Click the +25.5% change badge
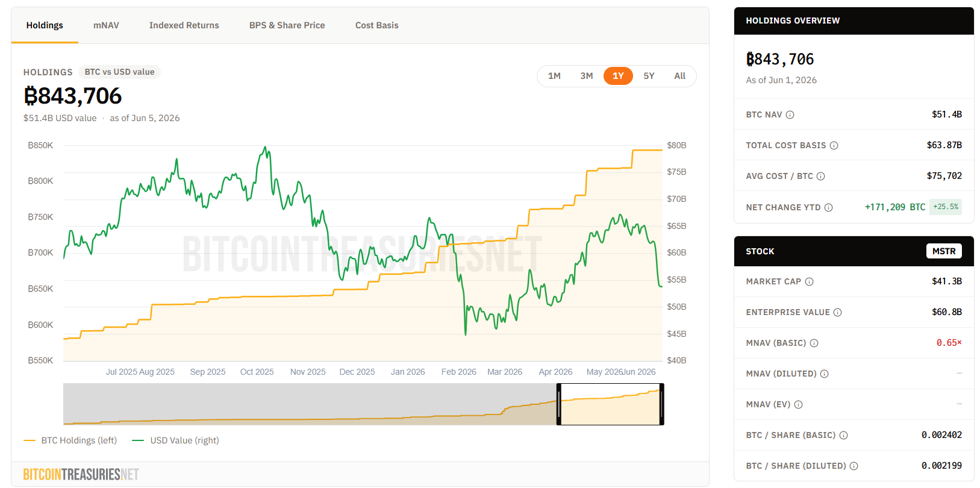980x488 pixels. click(x=946, y=207)
